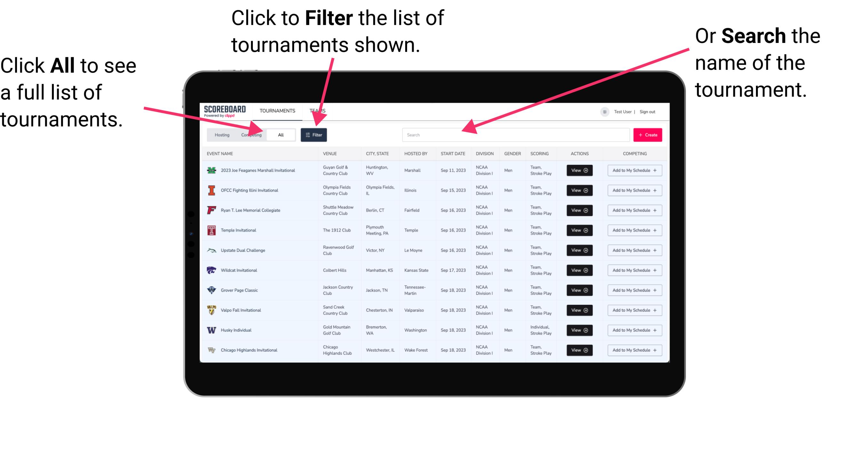Expand the Filter options panel

click(314, 134)
